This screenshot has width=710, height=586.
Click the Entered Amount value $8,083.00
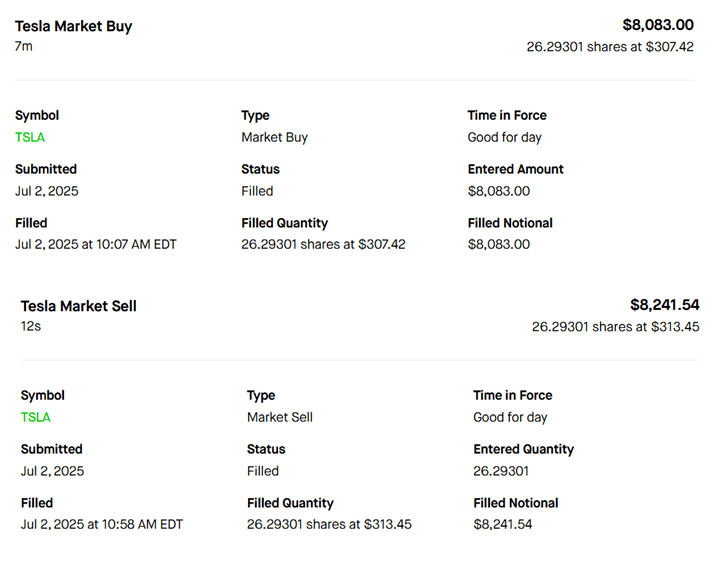499,191
